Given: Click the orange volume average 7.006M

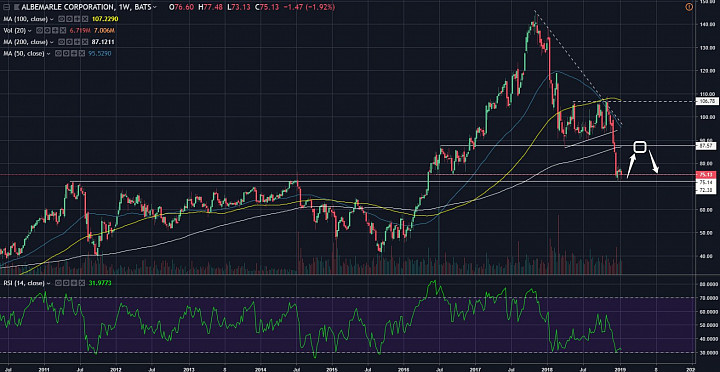Looking at the screenshot, I should pyautogui.click(x=104, y=30).
